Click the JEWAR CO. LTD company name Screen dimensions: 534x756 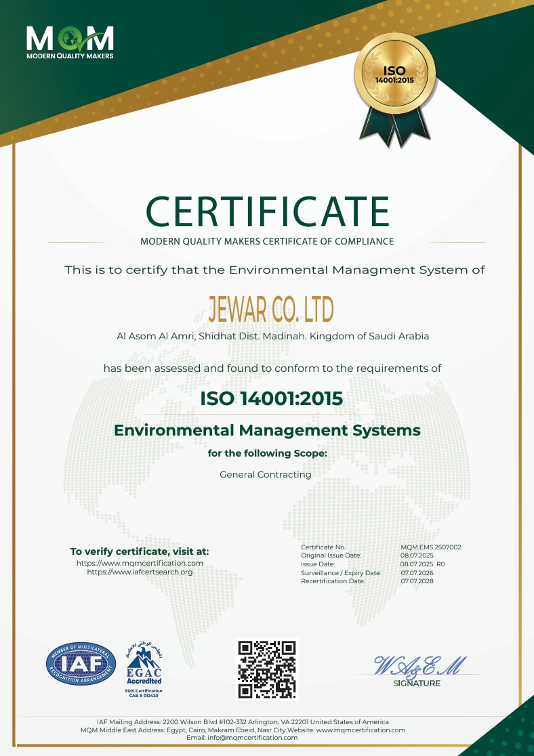(270, 310)
